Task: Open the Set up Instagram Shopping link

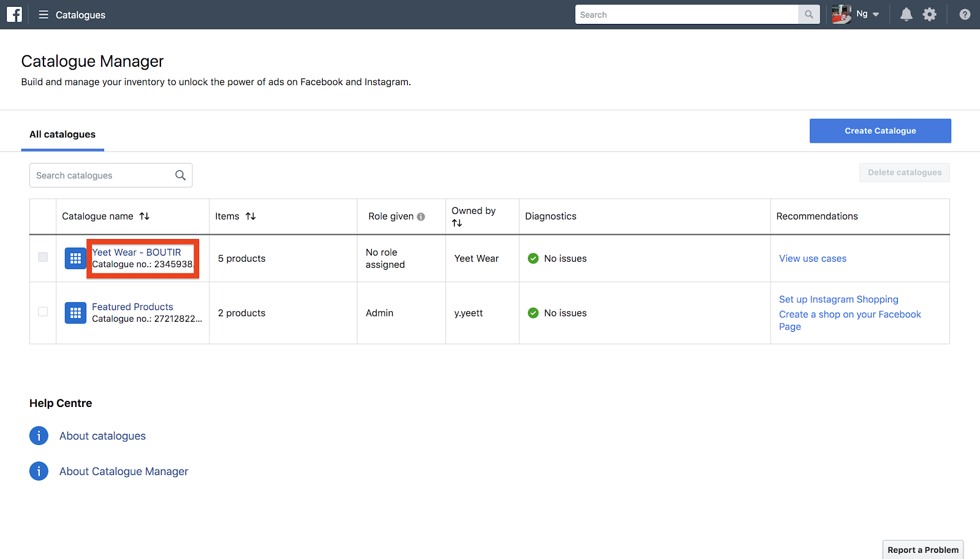Action: 839,300
